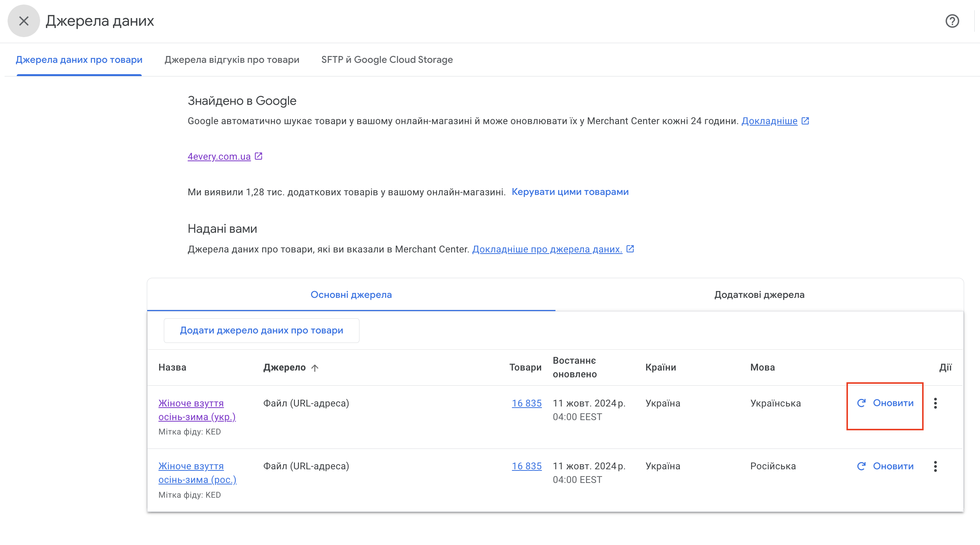The width and height of the screenshot is (980, 545).
Task: Sort by Джерело column arrow
Action: [314, 367]
